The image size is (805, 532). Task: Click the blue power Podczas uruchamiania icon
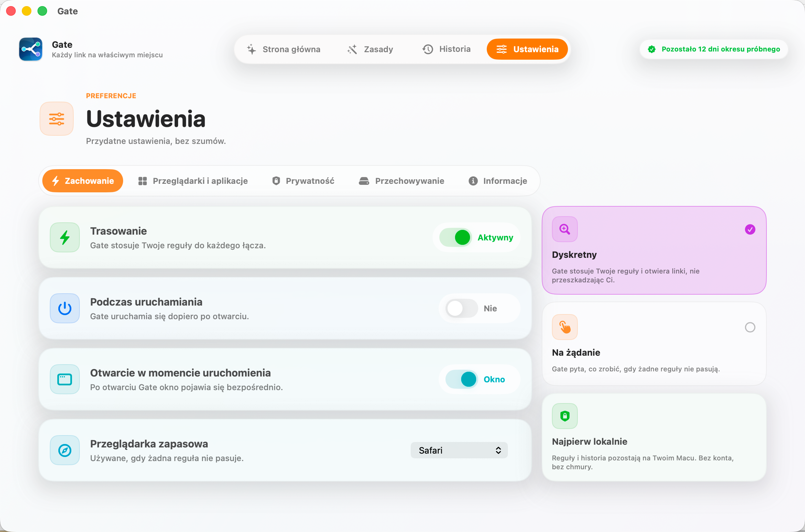(65, 308)
